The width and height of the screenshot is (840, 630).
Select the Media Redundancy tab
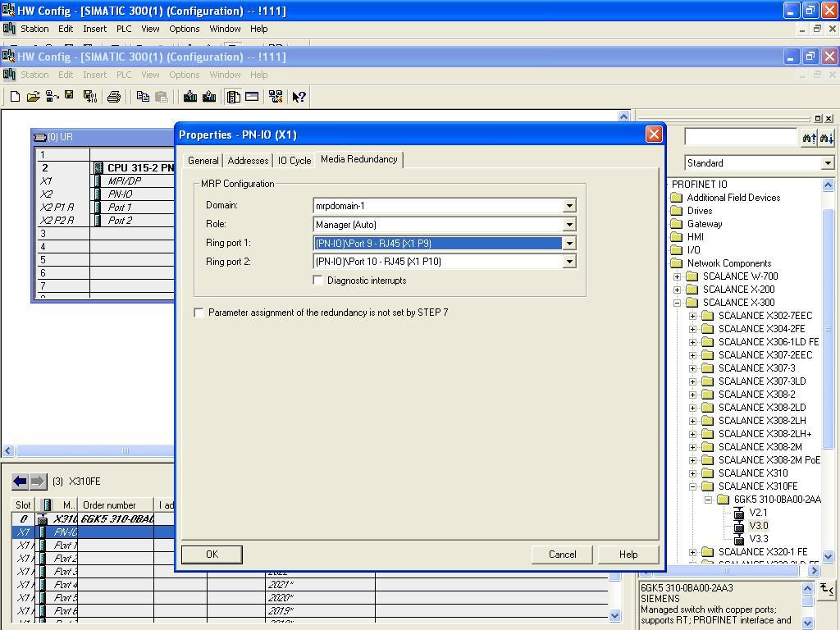(359, 159)
